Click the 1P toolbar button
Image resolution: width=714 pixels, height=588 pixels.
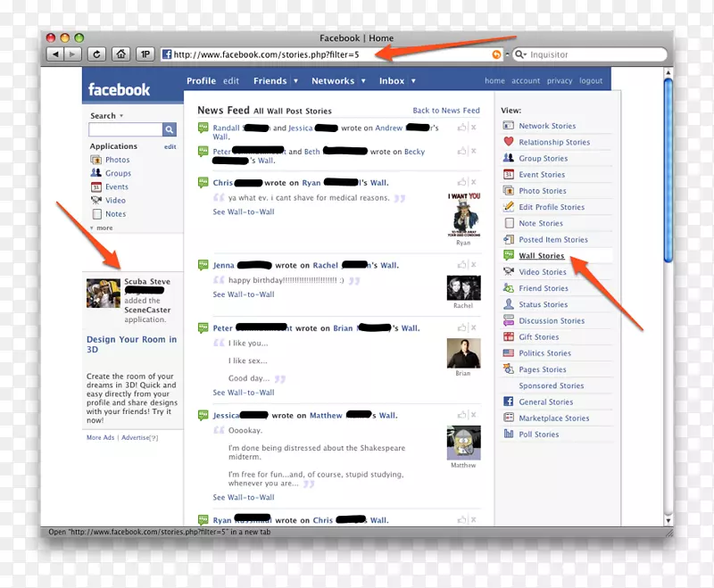coord(145,54)
